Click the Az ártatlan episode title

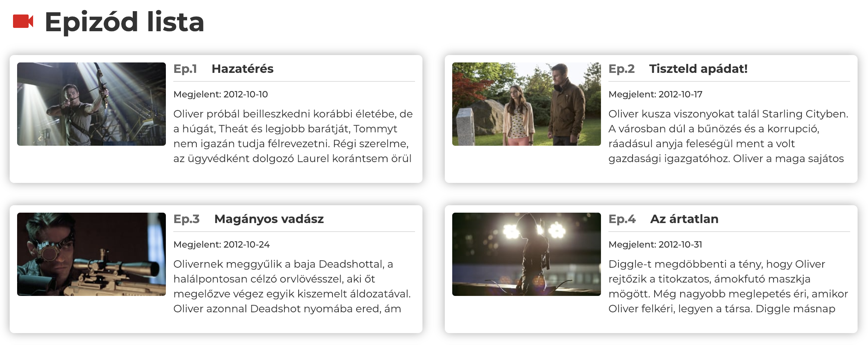point(684,219)
